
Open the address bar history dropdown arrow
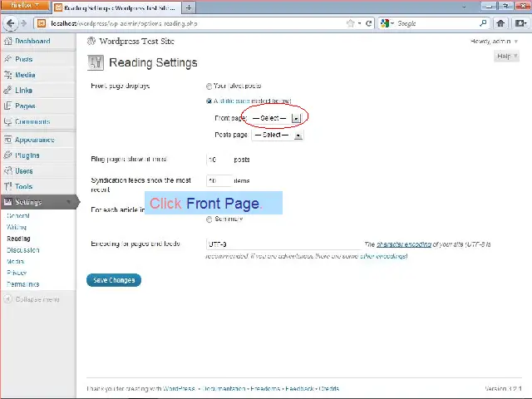pyautogui.click(x=360, y=23)
